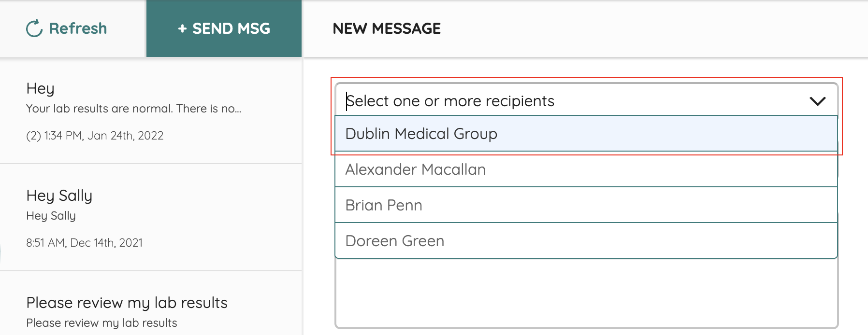Select Alexander Macallan from recipient list
The width and height of the screenshot is (868, 335).
tap(416, 169)
